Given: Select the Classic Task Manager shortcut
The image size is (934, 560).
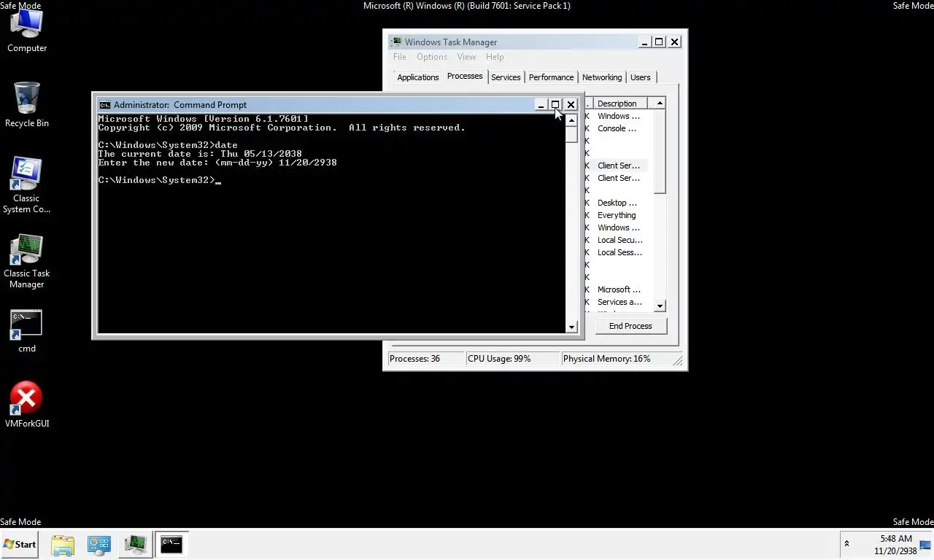Looking at the screenshot, I should (x=27, y=261).
